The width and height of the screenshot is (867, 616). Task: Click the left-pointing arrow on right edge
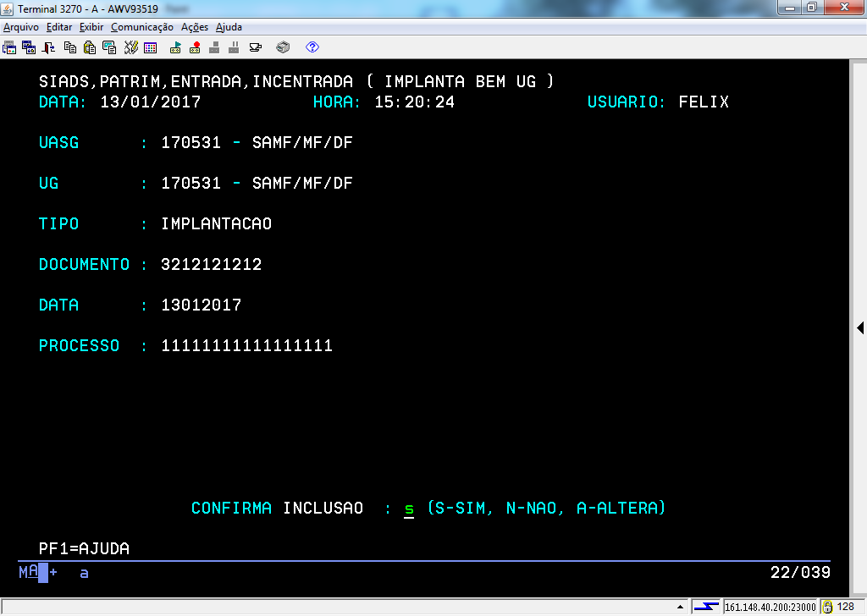pos(860,327)
